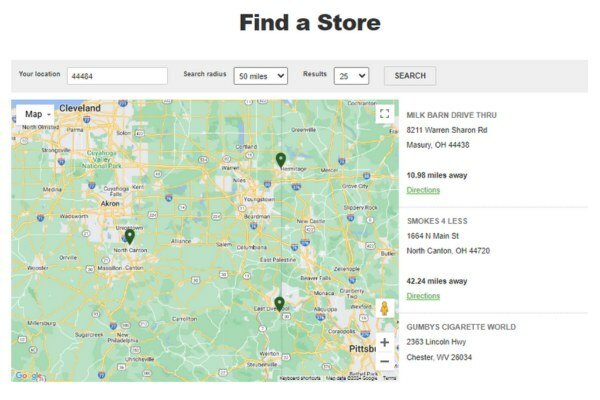Click the text Masury, OH 44438

[x=438, y=145]
